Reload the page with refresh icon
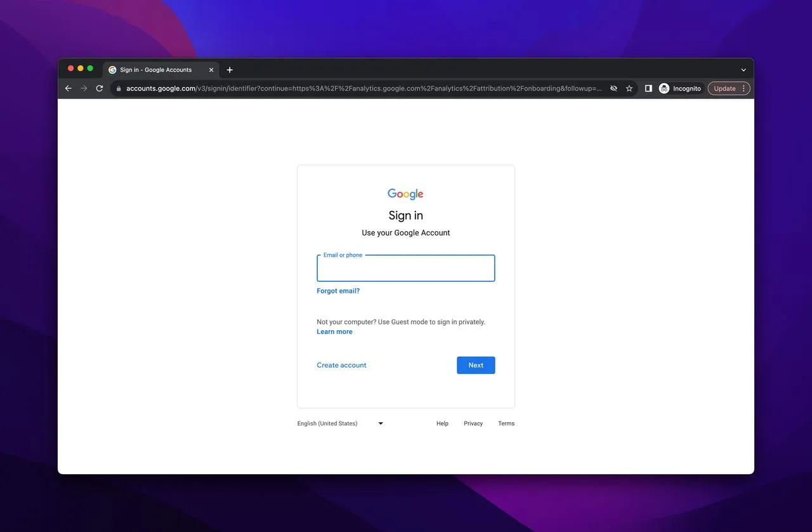The height and width of the screenshot is (532, 812). [x=100, y=88]
